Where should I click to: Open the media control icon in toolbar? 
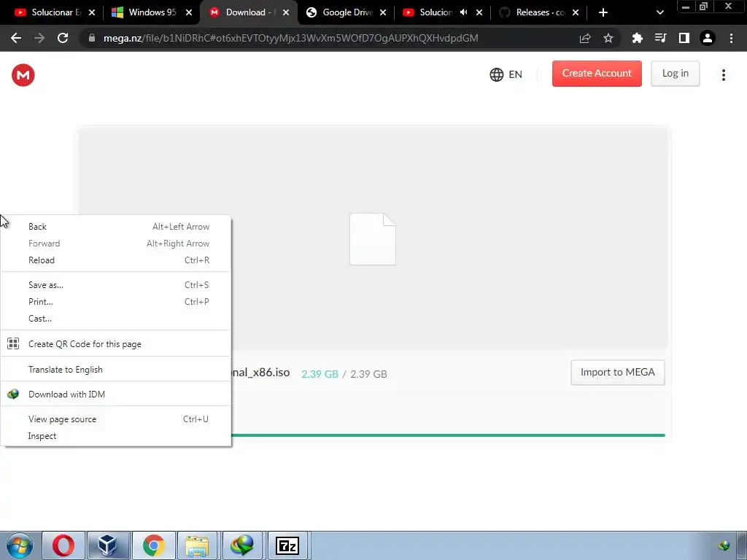click(660, 38)
